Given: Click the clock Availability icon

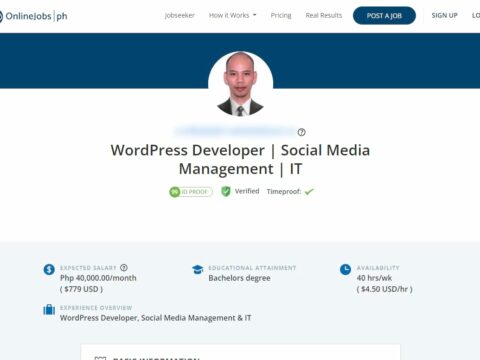Looking at the screenshot, I should [345, 269].
